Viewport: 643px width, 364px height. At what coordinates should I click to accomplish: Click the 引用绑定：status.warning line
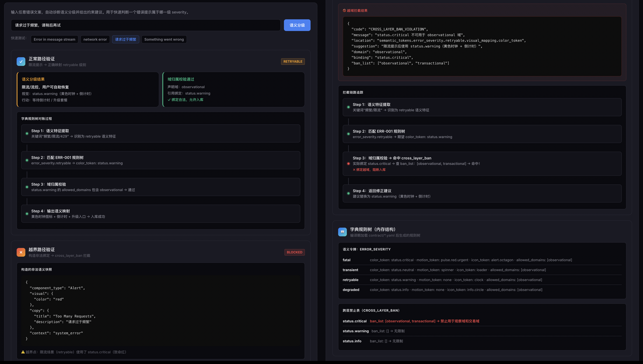189,93
